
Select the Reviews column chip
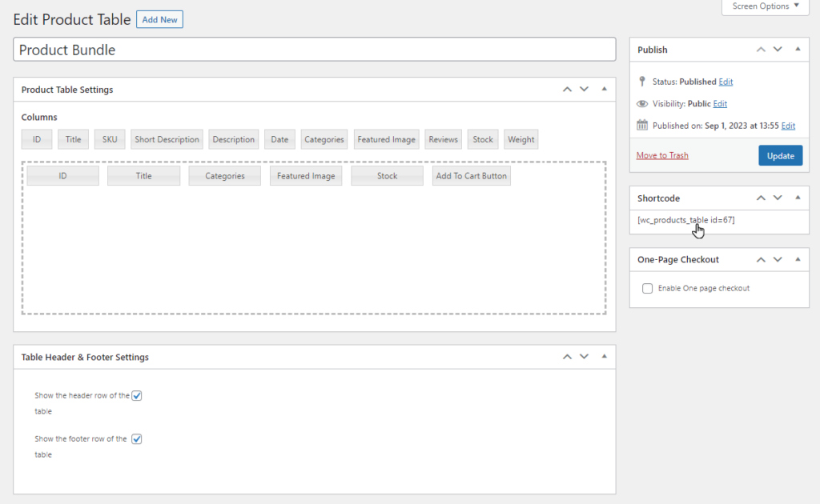coord(443,139)
